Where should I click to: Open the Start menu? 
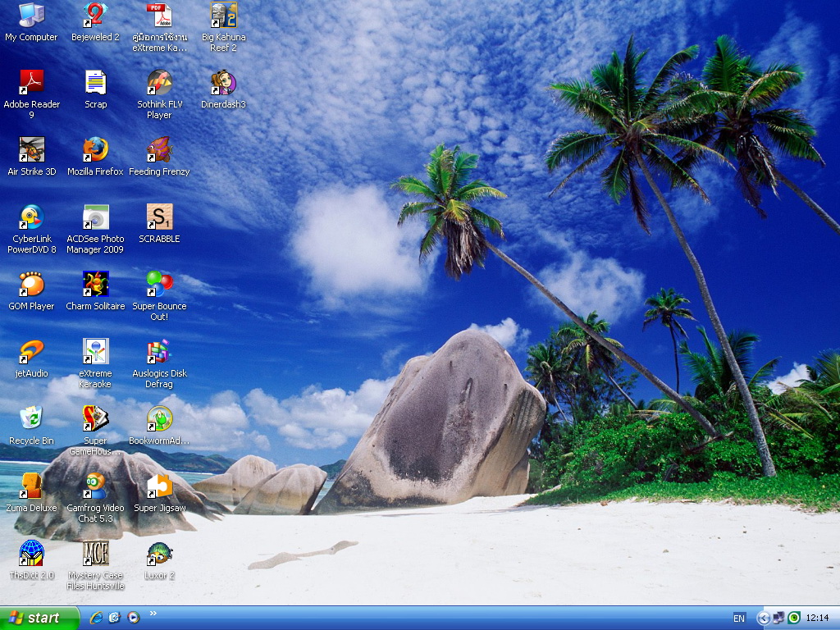point(39,618)
